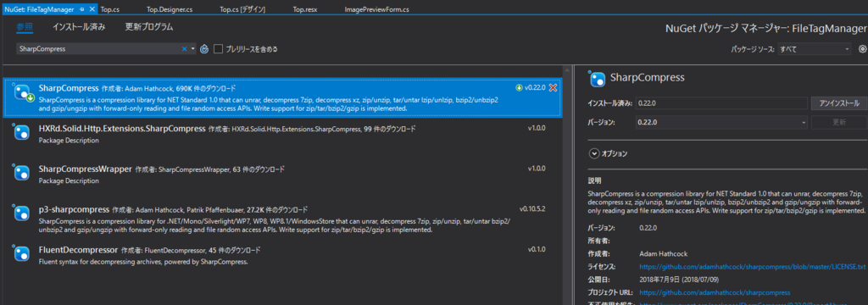Switch to the Installed tab

(x=79, y=26)
